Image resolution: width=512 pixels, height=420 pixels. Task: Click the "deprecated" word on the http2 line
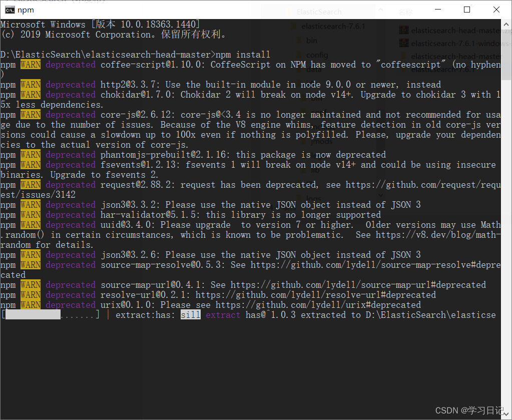[71, 85]
